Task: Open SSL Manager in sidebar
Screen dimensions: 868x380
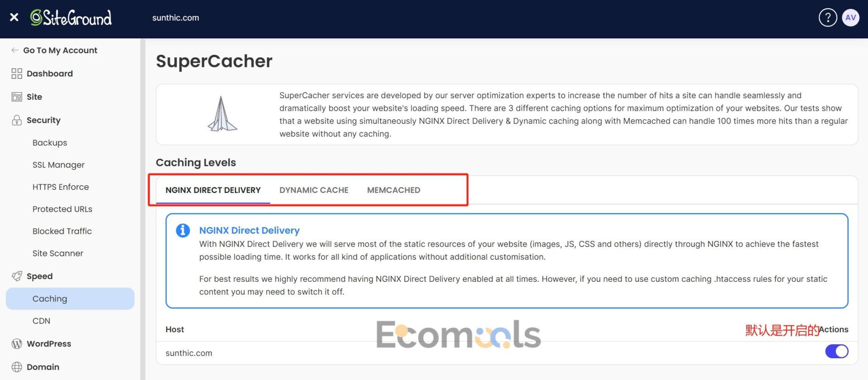Action: 58,165
